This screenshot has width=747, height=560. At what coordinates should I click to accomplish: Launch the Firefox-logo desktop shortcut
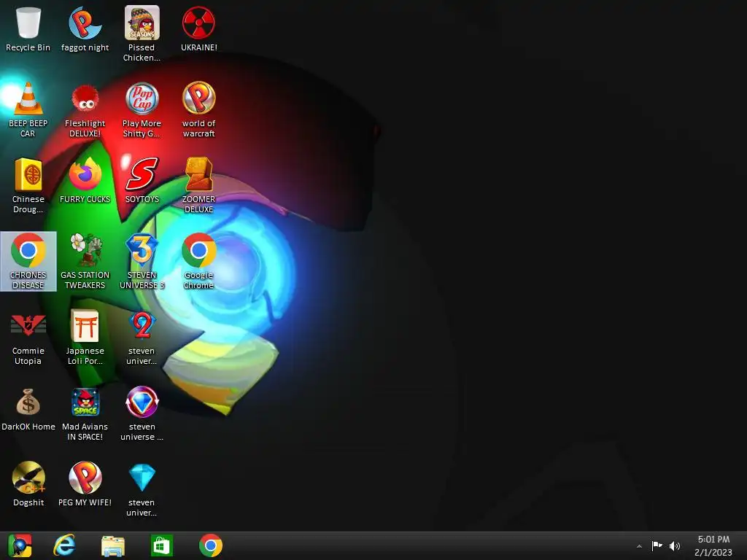[x=85, y=174]
